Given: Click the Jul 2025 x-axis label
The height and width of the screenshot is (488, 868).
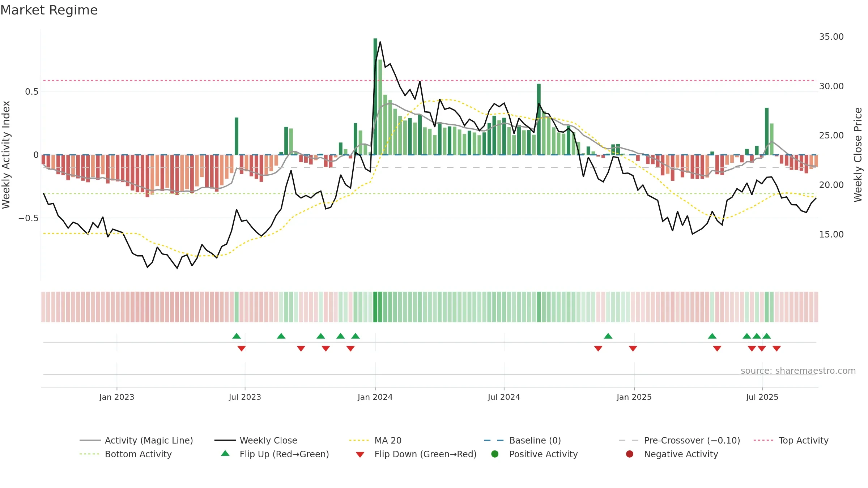Looking at the screenshot, I should pyautogui.click(x=762, y=397).
